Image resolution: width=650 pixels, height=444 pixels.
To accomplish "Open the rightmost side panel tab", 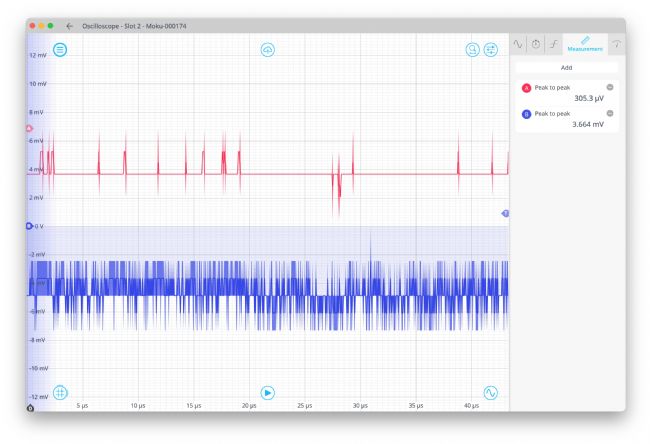I will pos(616,45).
